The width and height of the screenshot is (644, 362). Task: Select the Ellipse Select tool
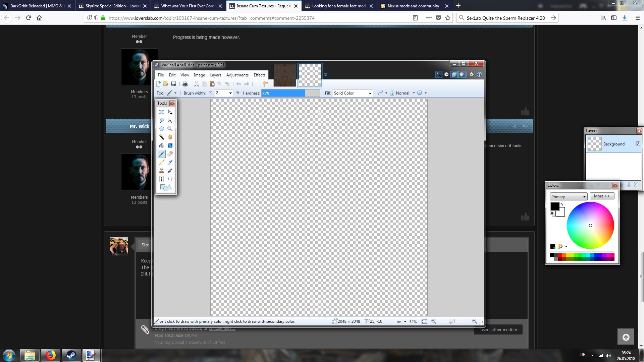coord(161,129)
